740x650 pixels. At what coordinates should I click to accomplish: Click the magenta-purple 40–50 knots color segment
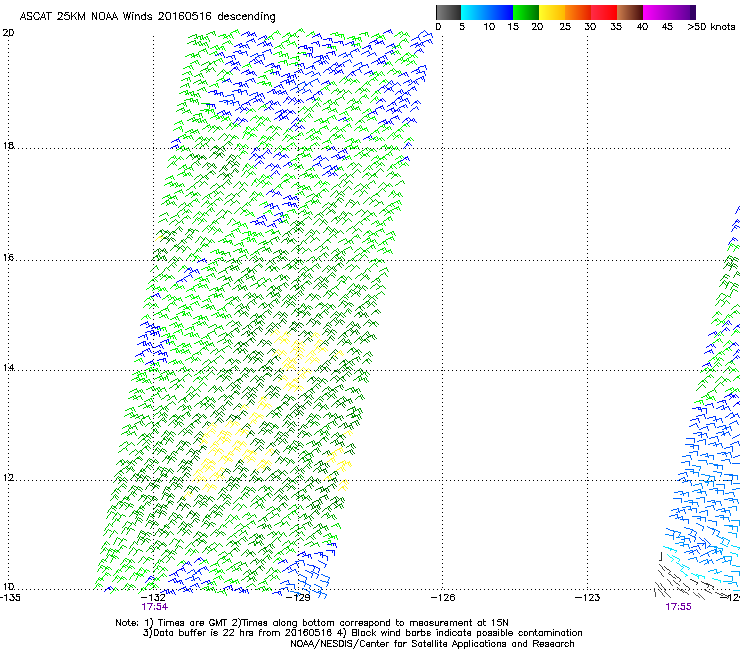coord(669,12)
